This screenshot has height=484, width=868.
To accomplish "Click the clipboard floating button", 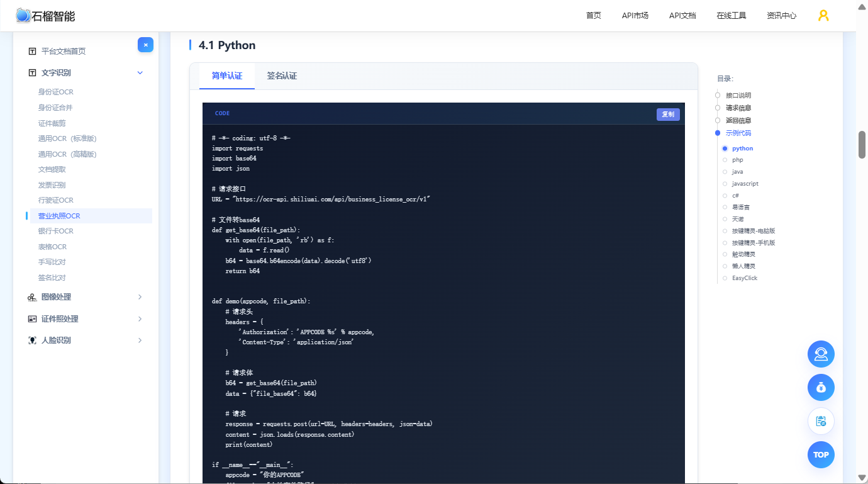I will (x=821, y=421).
